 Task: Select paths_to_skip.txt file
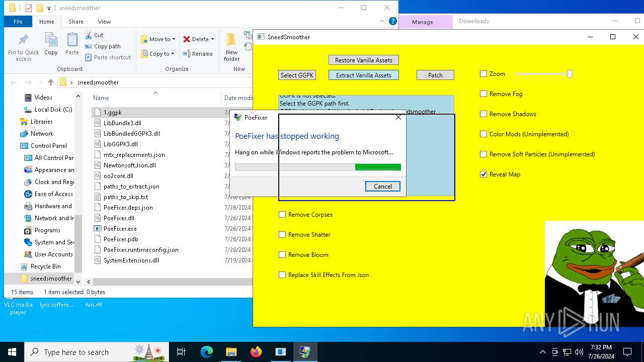coord(126,197)
